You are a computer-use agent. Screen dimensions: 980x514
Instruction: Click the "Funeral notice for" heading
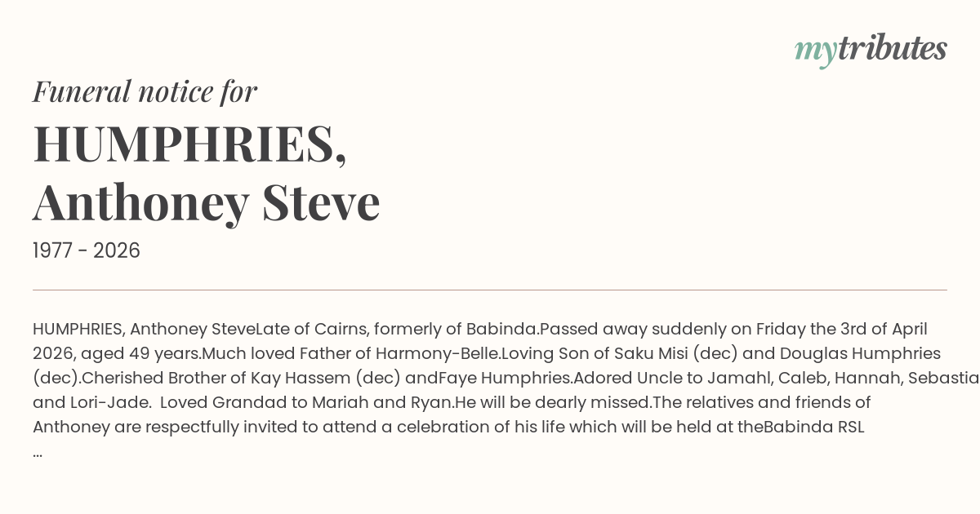tap(145, 91)
